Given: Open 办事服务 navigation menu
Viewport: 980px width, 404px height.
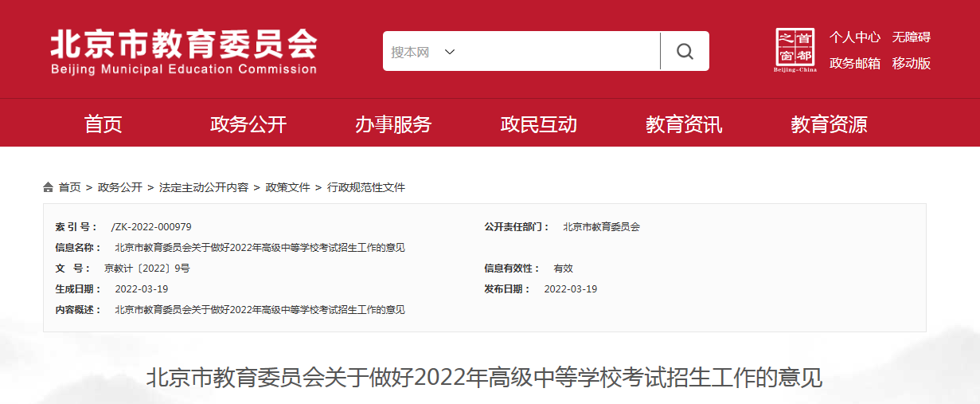Looking at the screenshot, I should click(393, 124).
